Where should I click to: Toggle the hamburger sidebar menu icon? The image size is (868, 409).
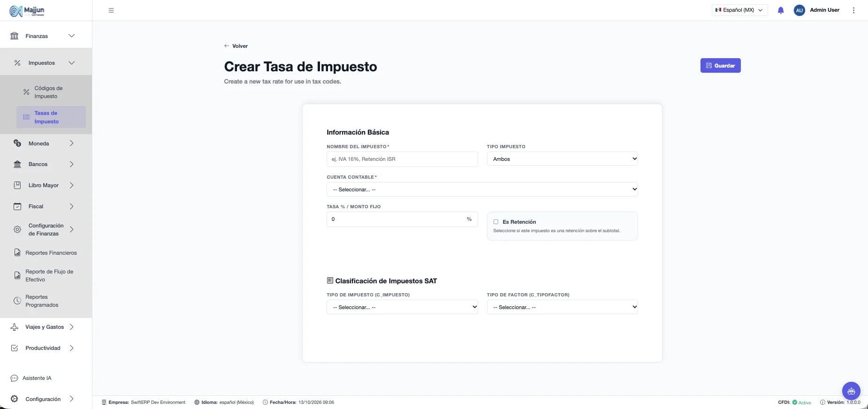[x=111, y=10]
